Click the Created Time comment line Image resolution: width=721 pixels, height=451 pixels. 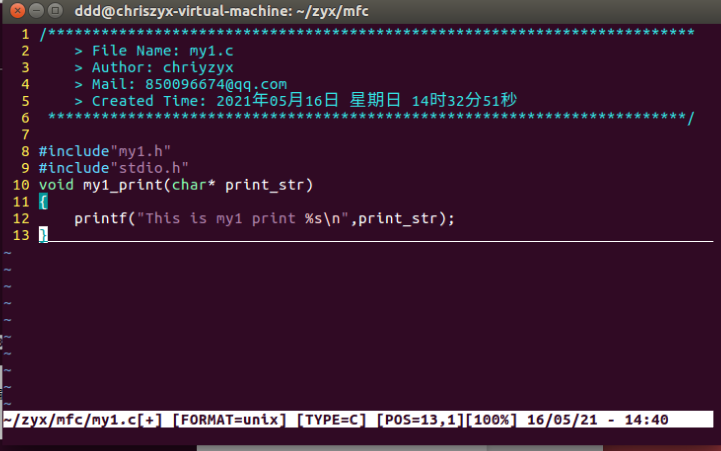point(296,101)
